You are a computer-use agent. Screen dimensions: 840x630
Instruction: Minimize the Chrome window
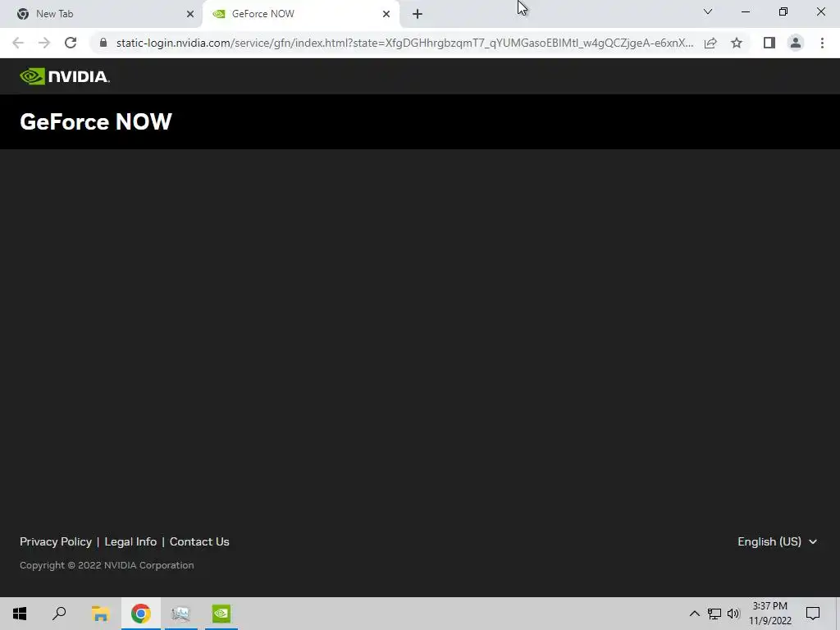[745, 11]
